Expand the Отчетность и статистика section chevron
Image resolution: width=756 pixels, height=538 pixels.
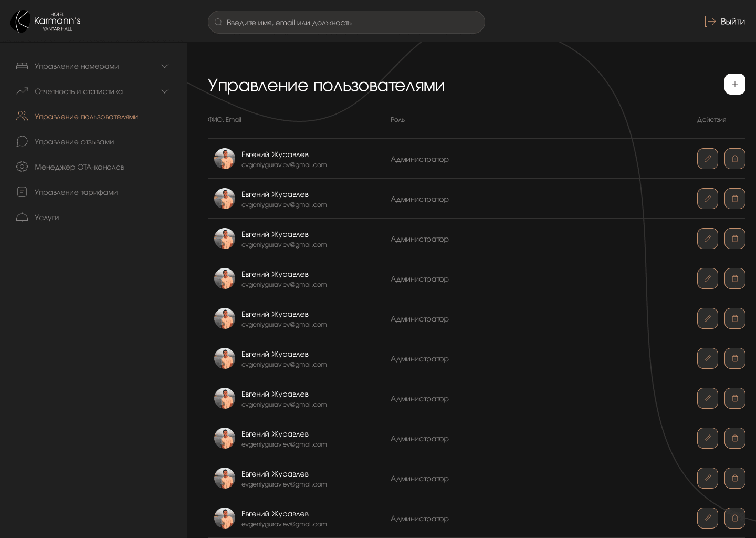pos(165,91)
